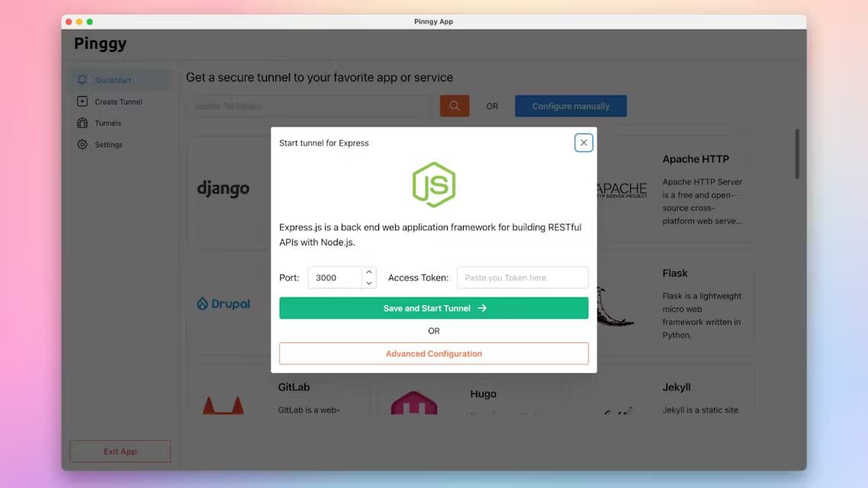Click the vertical scrollbar on the right

(x=797, y=154)
